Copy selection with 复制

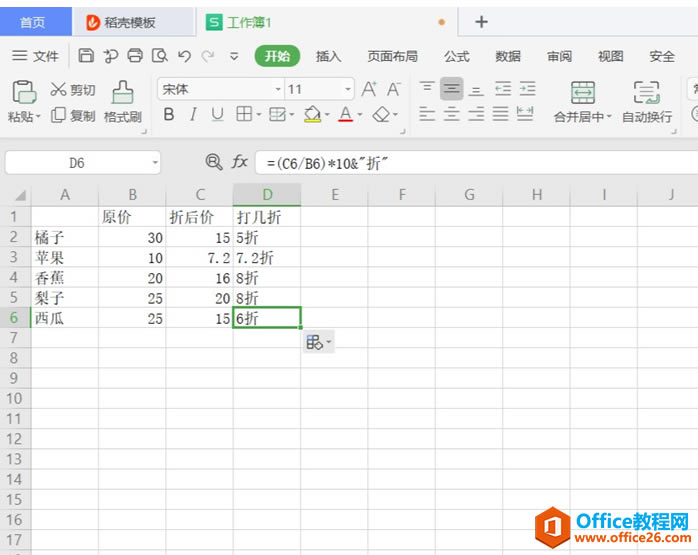(x=73, y=115)
